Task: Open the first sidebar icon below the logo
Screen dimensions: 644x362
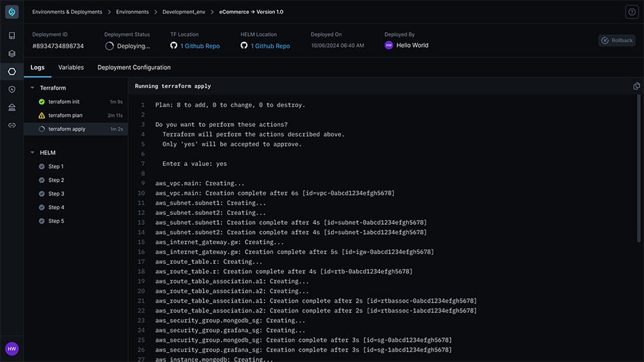Action: [12, 36]
